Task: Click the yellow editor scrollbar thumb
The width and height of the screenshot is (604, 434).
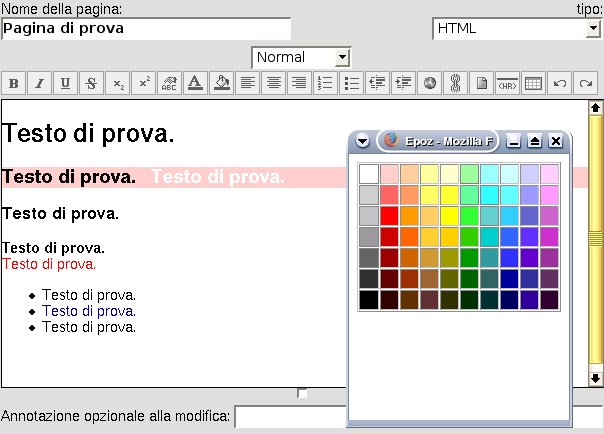Action: [595, 239]
